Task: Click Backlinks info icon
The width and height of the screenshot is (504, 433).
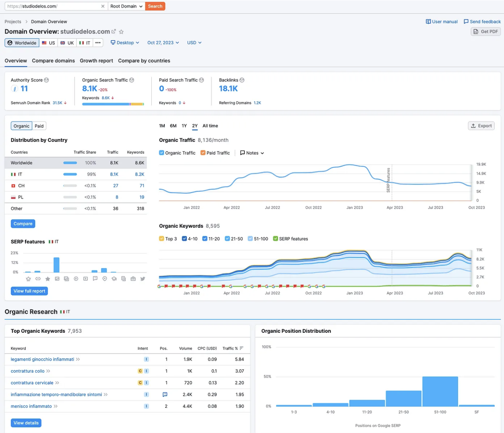Action: point(242,80)
